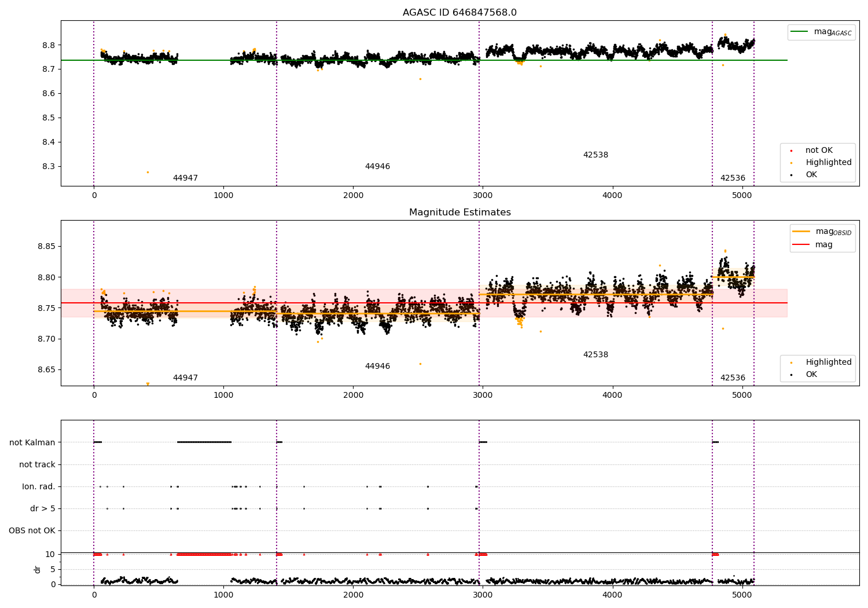Click the orange outlier point near 8.28 in top plot
This screenshot has width=868, height=608.
(148, 172)
